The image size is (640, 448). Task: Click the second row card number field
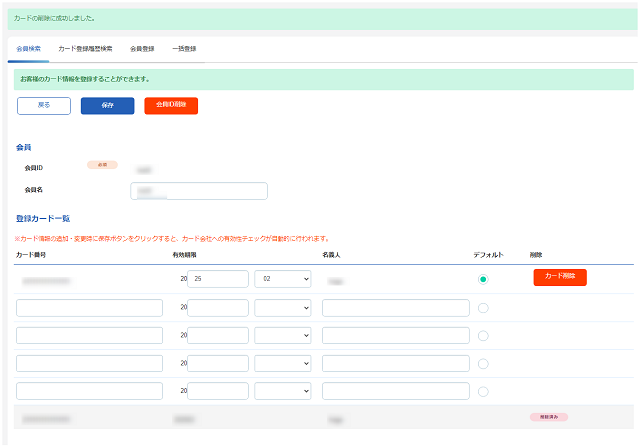tap(89, 308)
